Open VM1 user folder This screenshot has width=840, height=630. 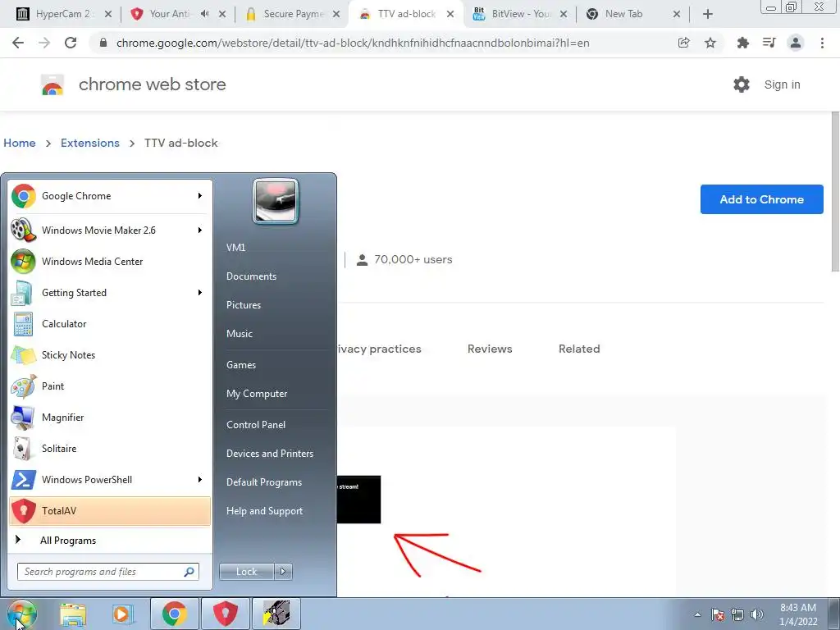pyautogui.click(x=235, y=248)
